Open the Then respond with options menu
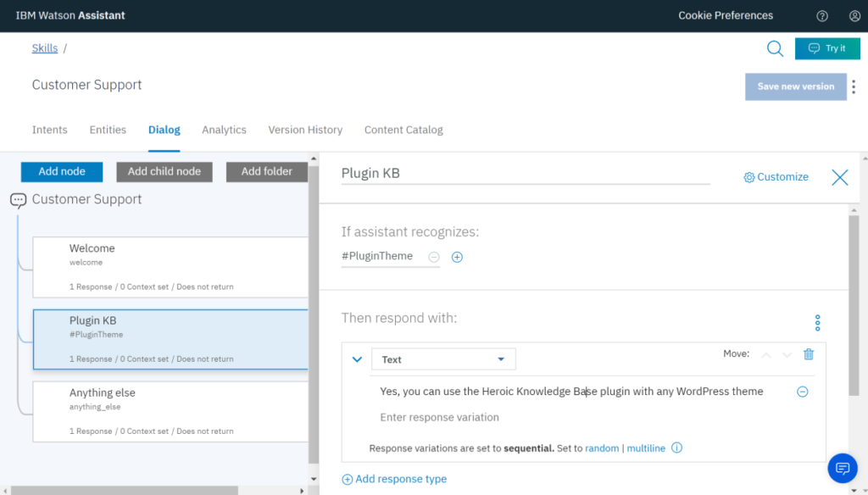868x495 pixels. click(x=817, y=323)
